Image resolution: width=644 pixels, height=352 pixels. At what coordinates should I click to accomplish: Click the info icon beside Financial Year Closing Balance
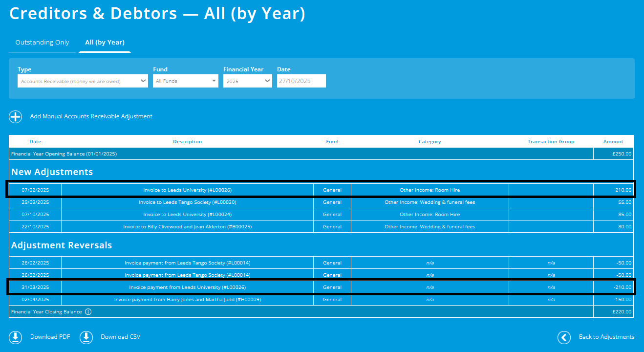click(88, 311)
